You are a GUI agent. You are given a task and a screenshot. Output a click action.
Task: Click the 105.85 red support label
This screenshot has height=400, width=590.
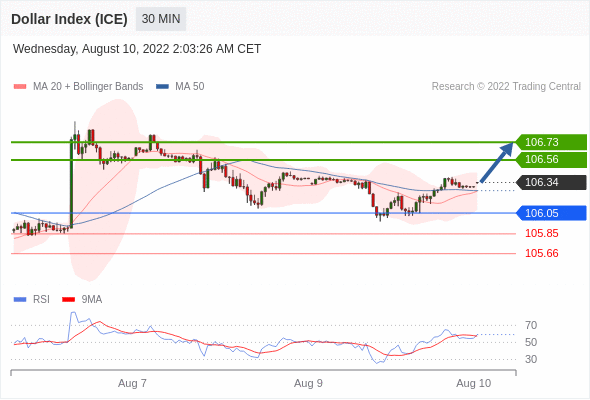pyautogui.click(x=542, y=234)
